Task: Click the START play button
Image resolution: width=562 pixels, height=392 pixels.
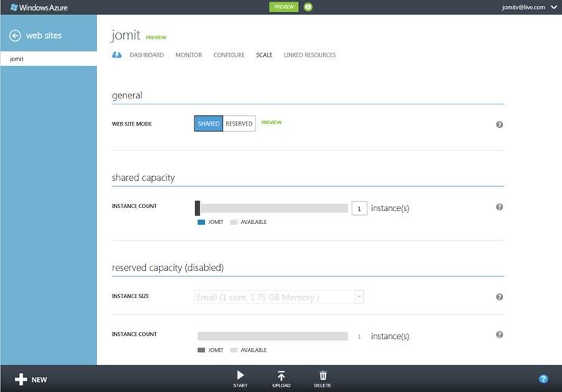Action: (x=240, y=378)
